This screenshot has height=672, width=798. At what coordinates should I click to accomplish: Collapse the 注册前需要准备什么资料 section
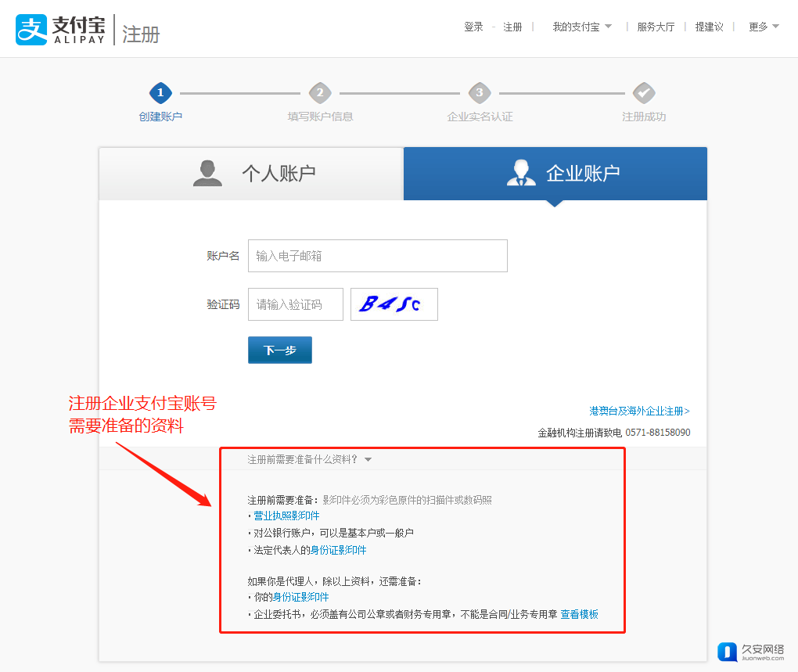pos(309,459)
